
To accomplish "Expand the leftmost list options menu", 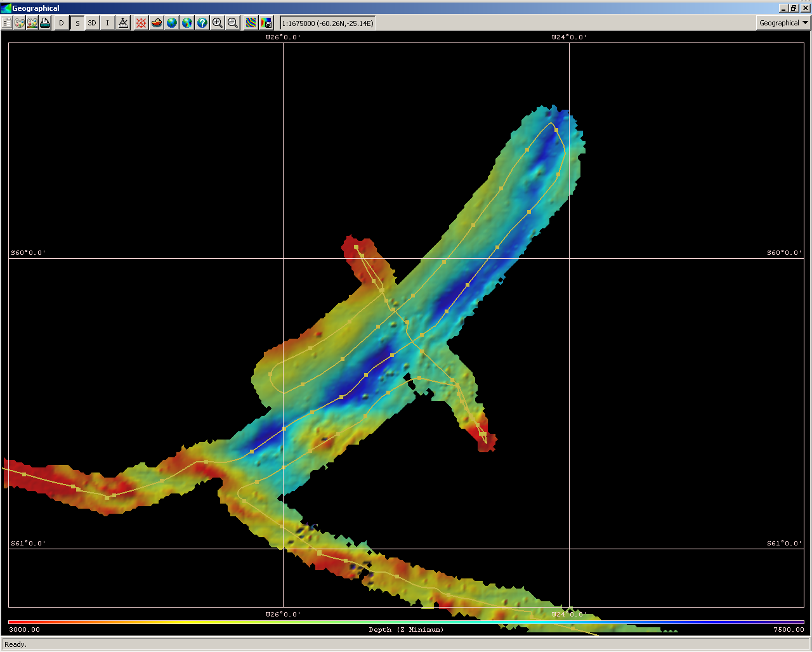I will pyautogui.click(x=6, y=23).
